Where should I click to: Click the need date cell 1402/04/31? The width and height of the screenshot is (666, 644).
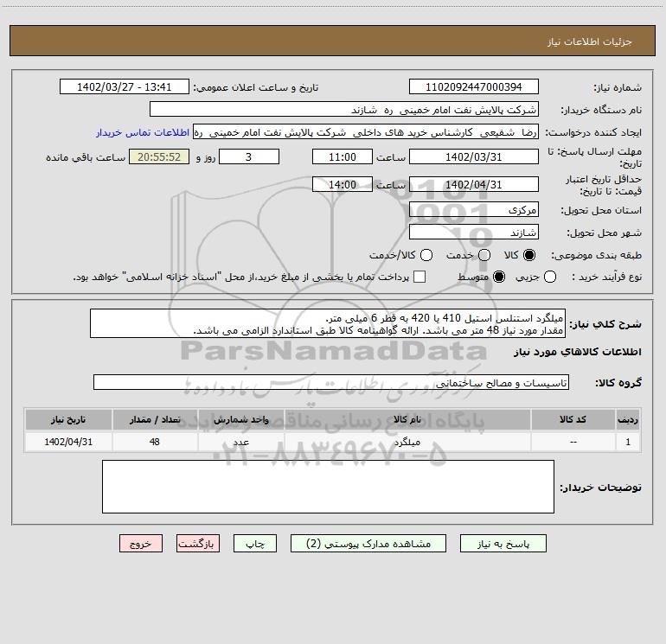68,442
